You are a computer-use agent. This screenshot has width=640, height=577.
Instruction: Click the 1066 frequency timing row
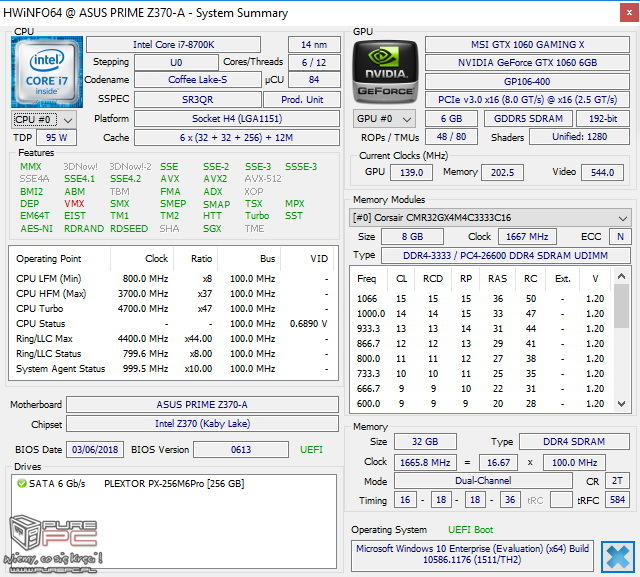click(x=481, y=299)
